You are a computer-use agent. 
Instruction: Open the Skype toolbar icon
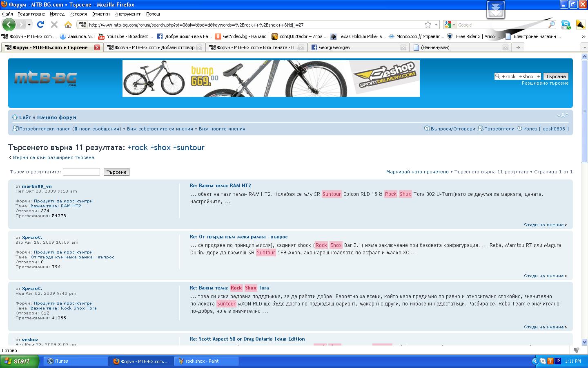(x=566, y=25)
